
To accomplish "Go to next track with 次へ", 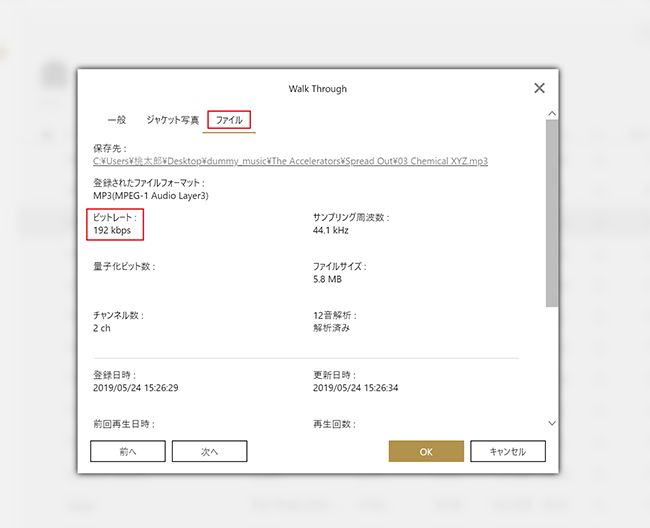I will tap(209, 451).
